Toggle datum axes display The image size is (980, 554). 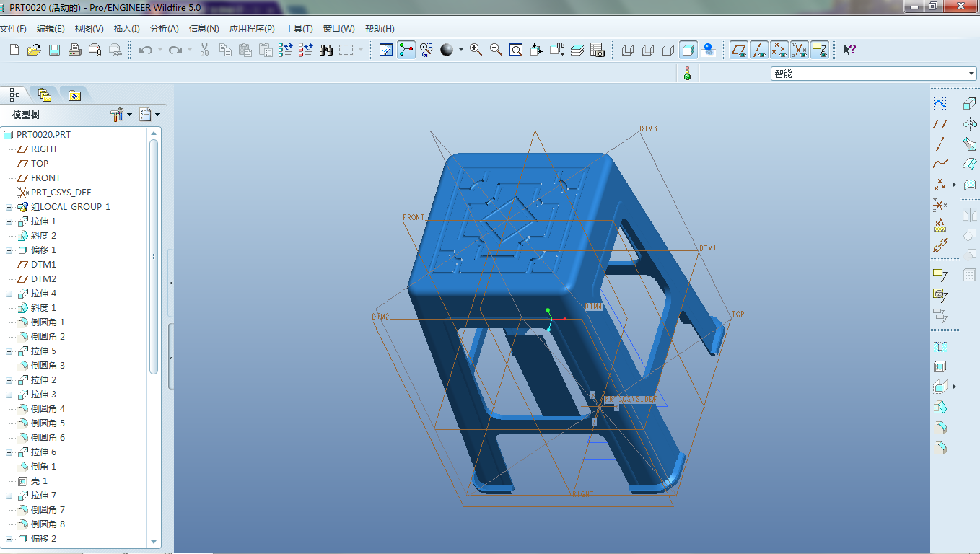758,50
